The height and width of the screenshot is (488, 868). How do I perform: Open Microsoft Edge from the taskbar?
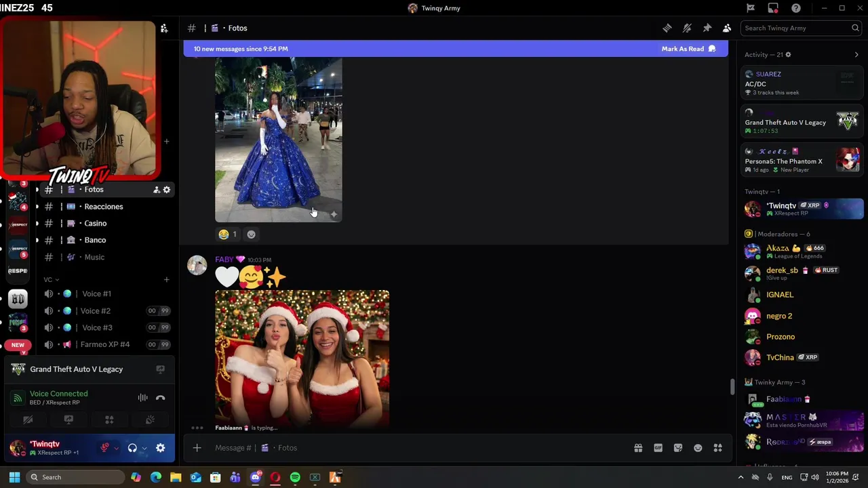pos(156,477)
